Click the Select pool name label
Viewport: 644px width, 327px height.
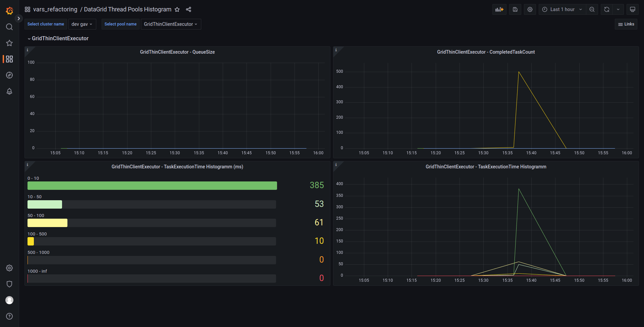click(120, 24)
